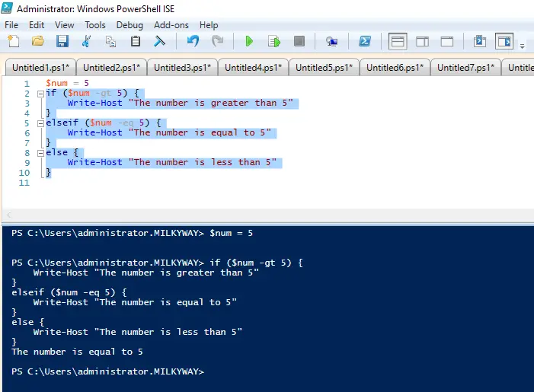The image size is (534, 392).
Task: Click line number 11 in editor
Action: 24,183
